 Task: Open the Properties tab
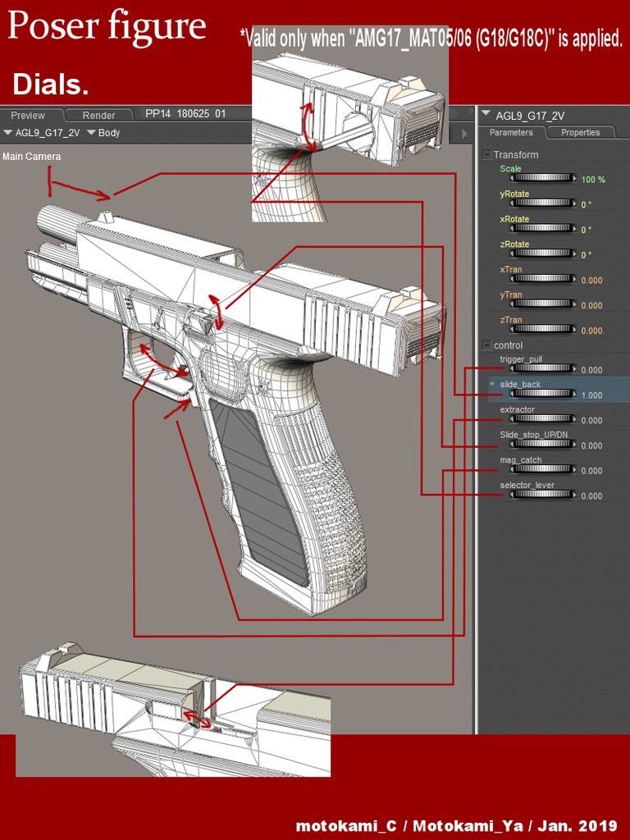click(x=580, y=132)
